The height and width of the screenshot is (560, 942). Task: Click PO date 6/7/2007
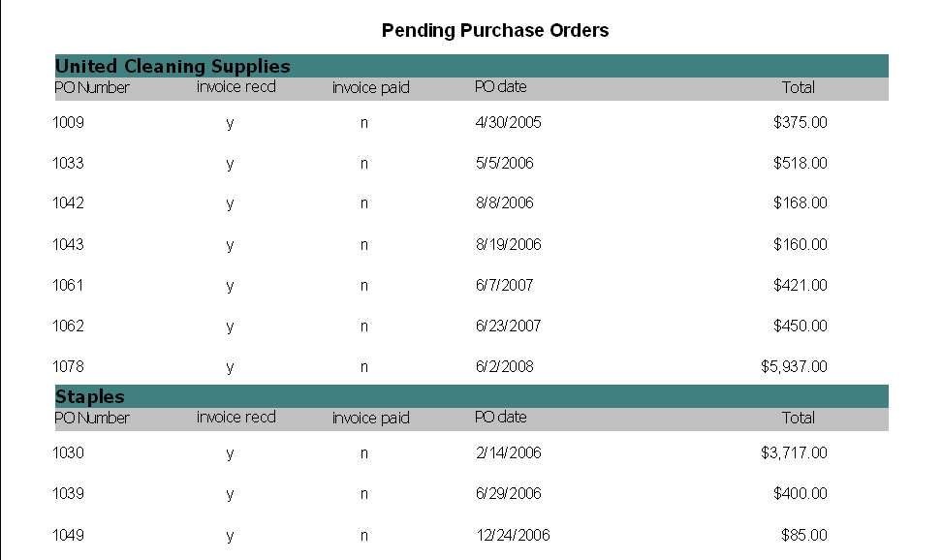coord(505,286)
